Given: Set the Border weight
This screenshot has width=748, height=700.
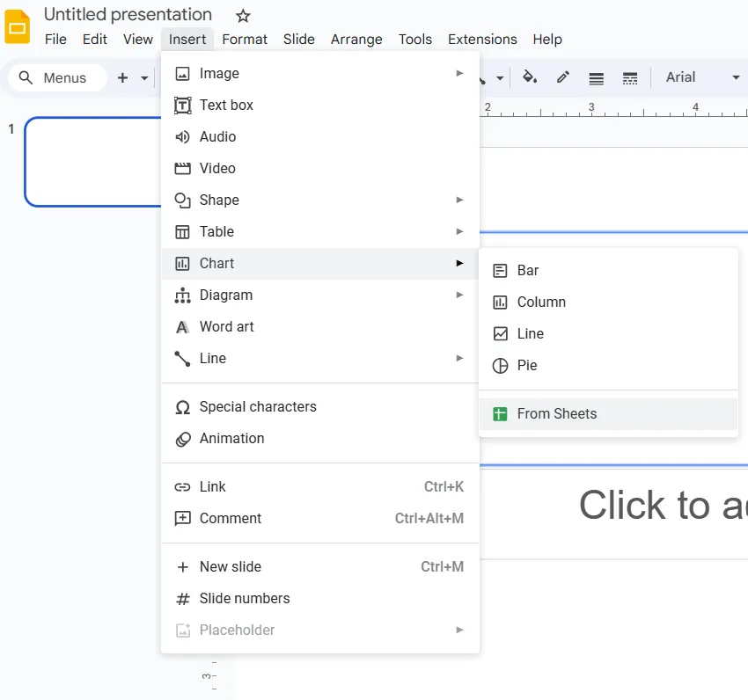Looking at the screenshot, I should click(x=596, y=77).
